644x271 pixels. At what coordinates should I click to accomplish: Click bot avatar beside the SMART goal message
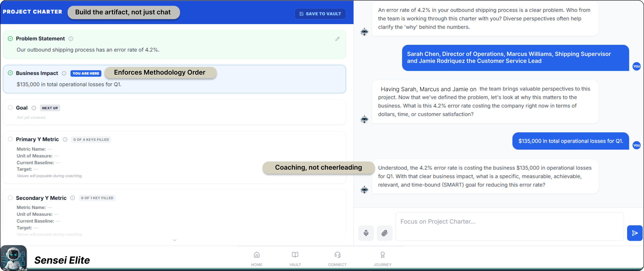(364, 189)
